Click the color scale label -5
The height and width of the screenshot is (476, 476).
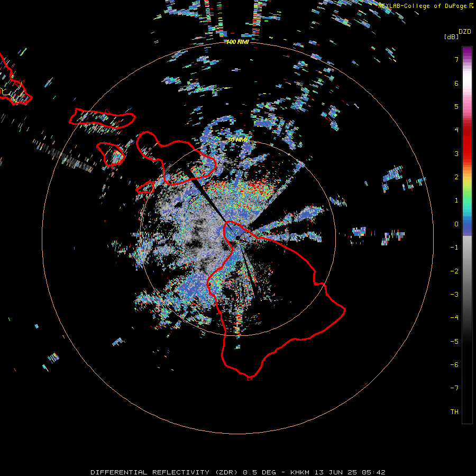point(454,342)
